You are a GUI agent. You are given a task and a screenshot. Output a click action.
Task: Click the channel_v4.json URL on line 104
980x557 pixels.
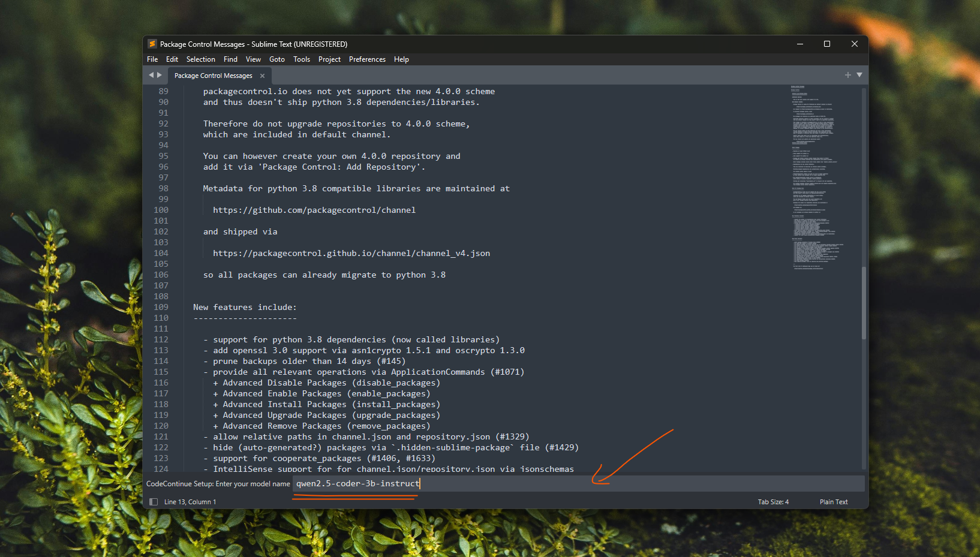point(351,253)
